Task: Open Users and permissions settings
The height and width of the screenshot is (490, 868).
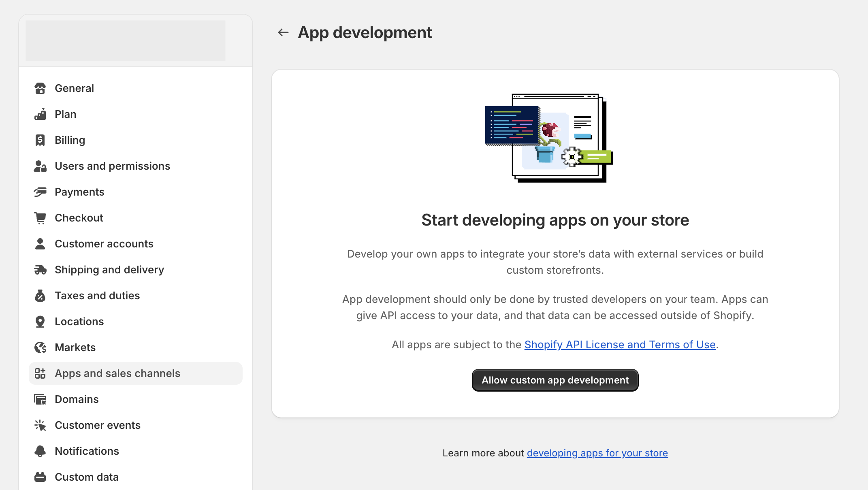Action: click(x=136, y=166)
